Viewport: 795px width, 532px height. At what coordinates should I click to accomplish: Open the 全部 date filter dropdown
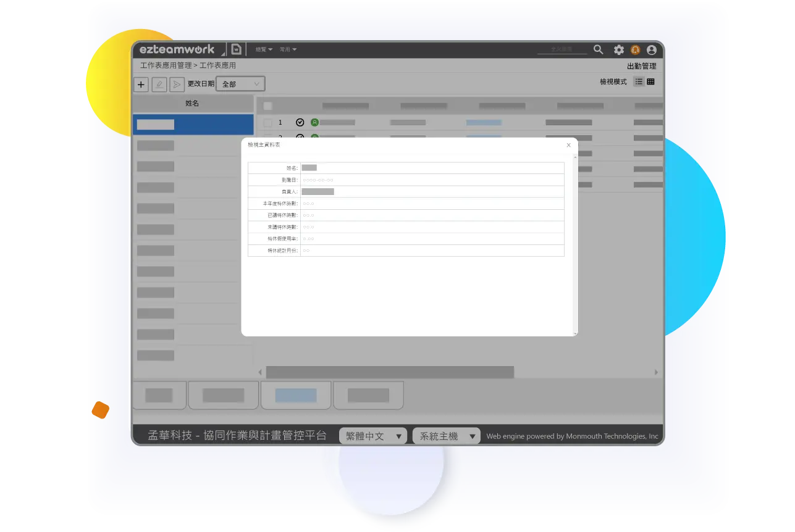pyautogui.click(x=240, y=84)
